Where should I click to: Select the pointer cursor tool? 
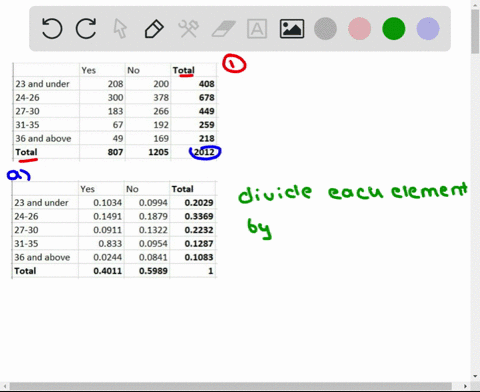pyautogui.click(x=120, y=29)
